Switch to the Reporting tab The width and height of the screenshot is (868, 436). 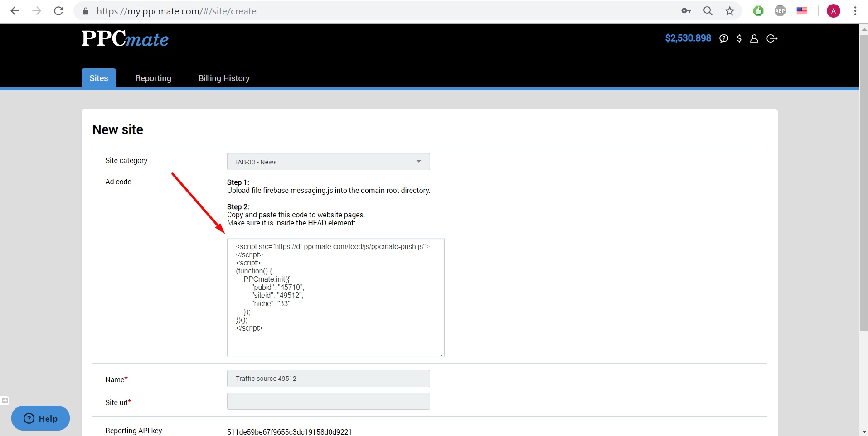[153, 78]
